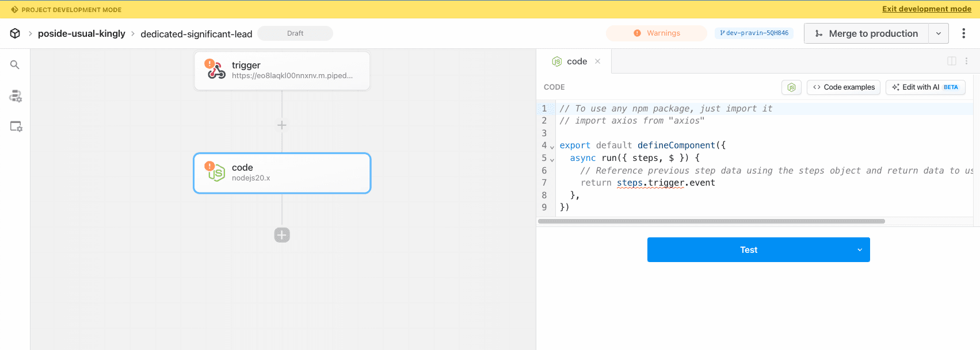Expand the Merge to production dropdown arrow

pyautogui.click(x=939, y=33)
